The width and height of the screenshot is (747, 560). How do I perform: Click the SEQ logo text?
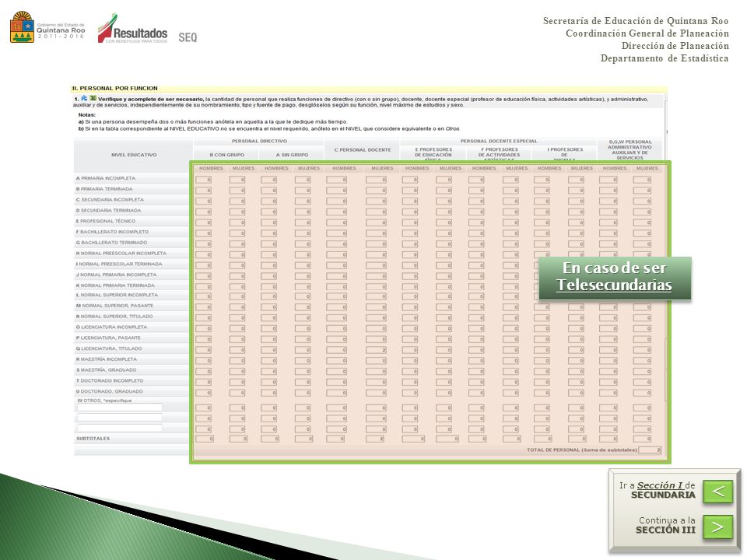pos(188,37)
